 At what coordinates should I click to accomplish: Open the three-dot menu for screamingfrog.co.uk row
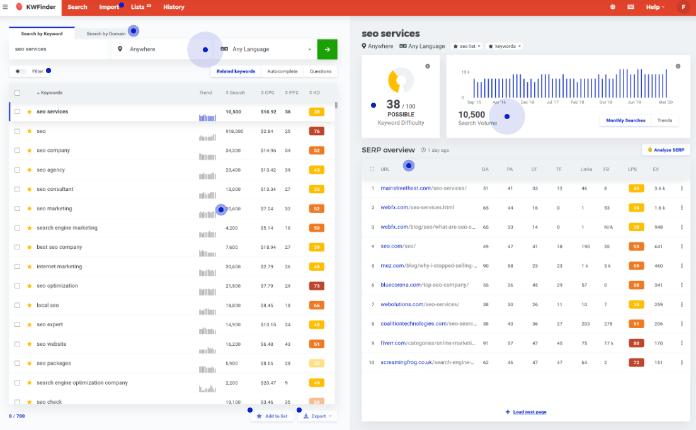[682, 363]
